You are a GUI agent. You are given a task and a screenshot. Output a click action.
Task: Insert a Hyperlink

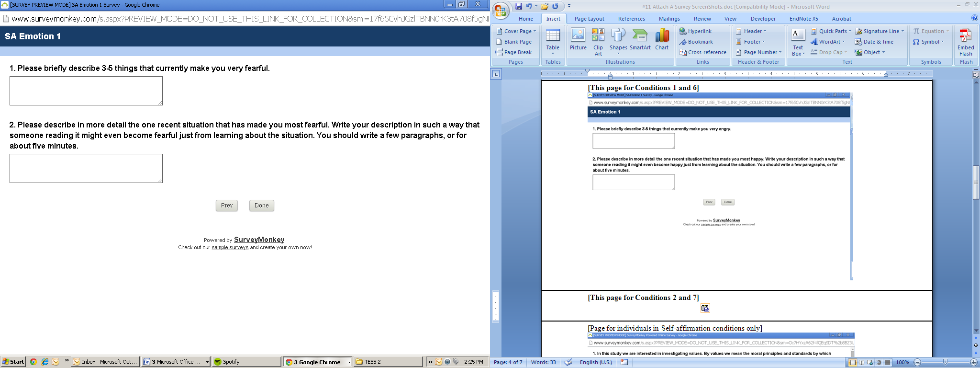point(695,31)
